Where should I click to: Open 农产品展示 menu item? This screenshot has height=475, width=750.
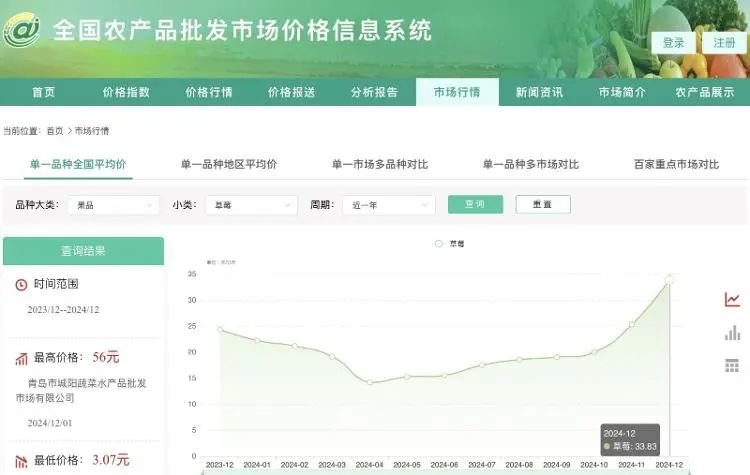point(705,92)
